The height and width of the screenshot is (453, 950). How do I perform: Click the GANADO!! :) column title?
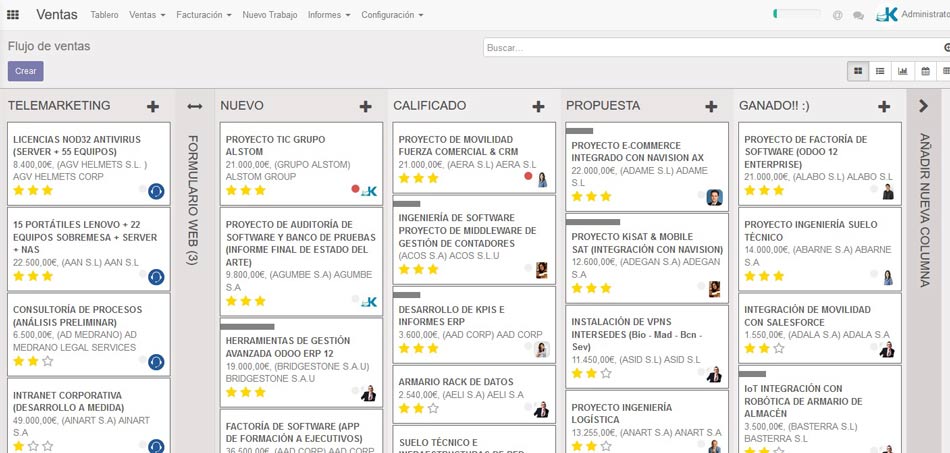(x=774, y=106)
